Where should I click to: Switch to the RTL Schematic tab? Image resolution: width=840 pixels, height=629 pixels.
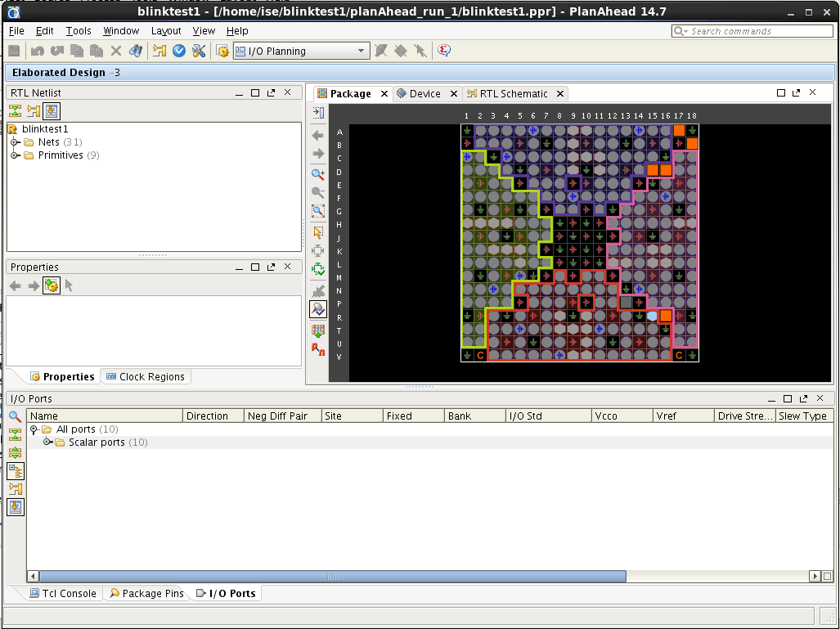pos(513,94)
